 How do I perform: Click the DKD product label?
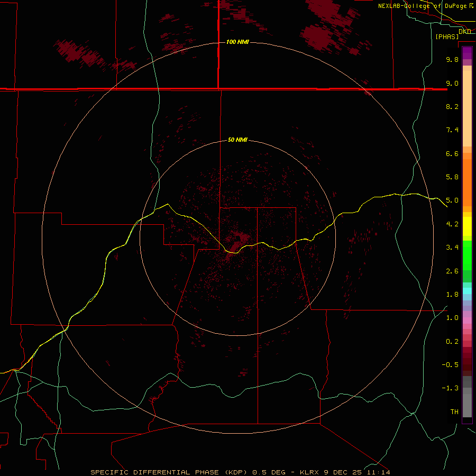point(464,31)
